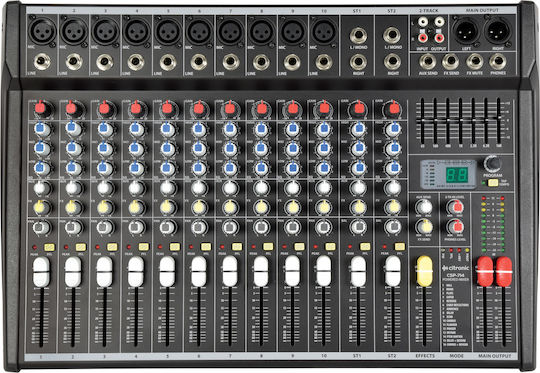Image resolution: width=540 pixels, height=373 pixels.
Task: Click the channel 8 Line jack input
Action: coord(261,62)
